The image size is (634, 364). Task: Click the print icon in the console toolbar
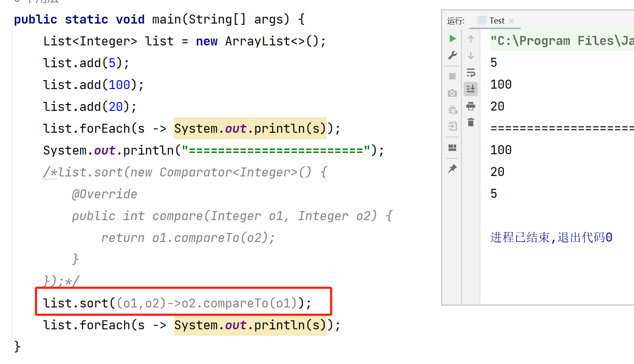click(471, 106)
